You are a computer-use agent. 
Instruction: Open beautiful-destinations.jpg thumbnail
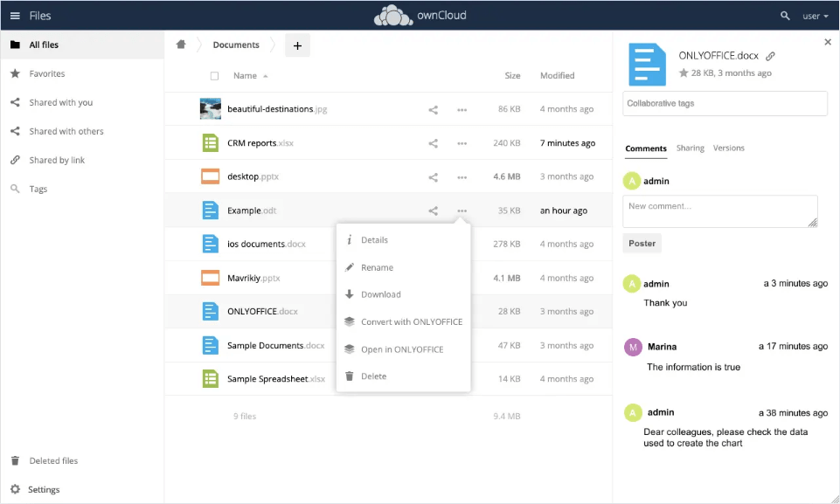click(210, 108)
